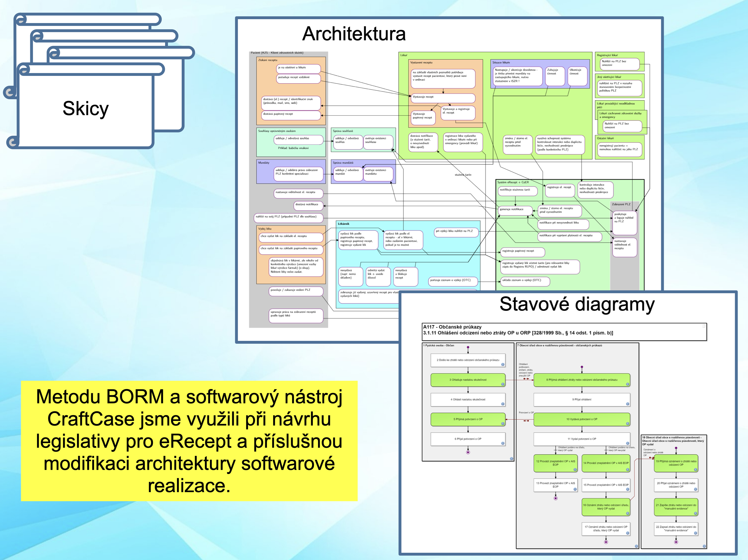Image resolution: width=748 pixels, height=560 pixels.
Task: Click the Lékárník group label
Action: (344, 224)
